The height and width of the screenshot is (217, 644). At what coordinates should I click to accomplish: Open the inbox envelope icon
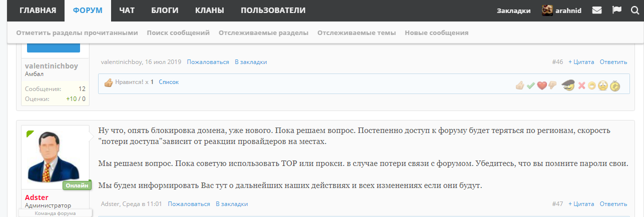tap(596, 10)
